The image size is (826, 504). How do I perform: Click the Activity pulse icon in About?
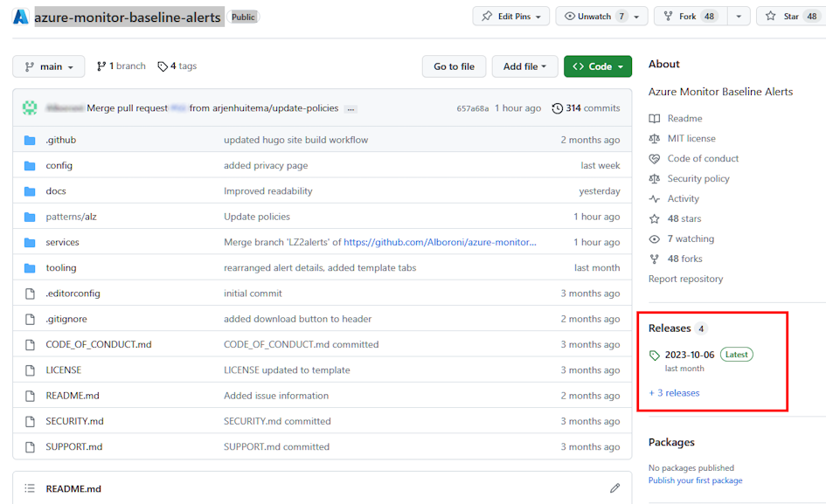655,199
